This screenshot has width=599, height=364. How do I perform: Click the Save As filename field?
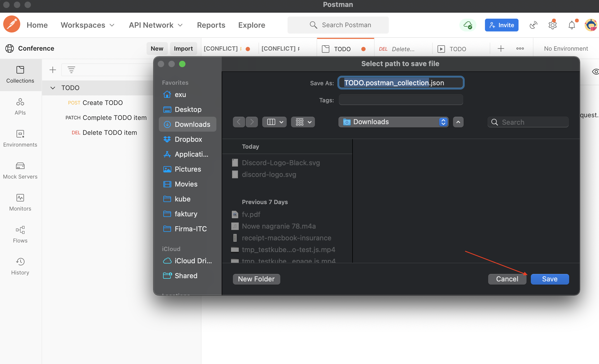[x=400, y=83]
